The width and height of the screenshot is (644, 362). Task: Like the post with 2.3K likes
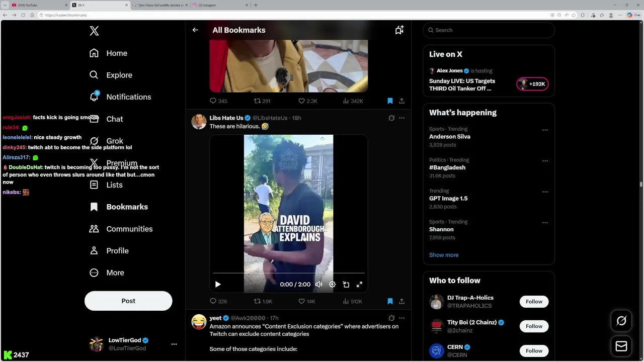[308, 101]
